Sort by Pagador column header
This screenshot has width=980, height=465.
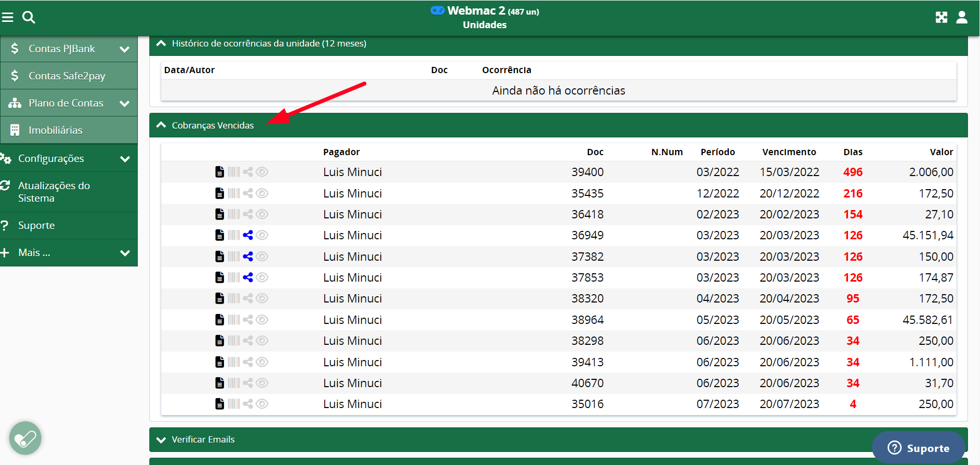pos(341,152)
